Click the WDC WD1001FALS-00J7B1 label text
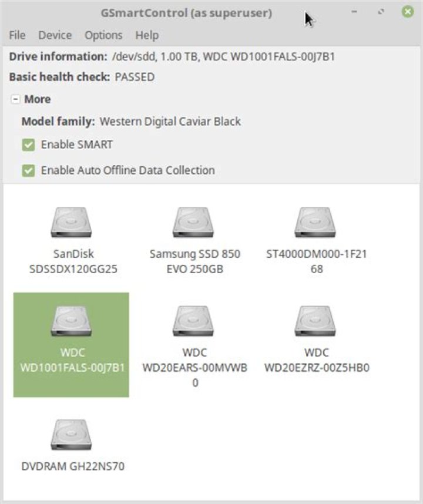423x504 pixels. [73, 360]
